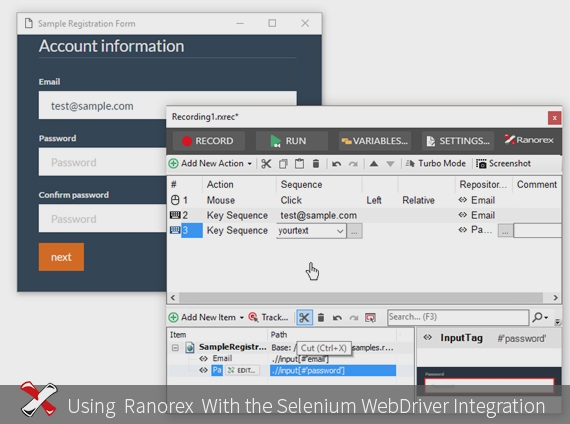This screenshot has height=424, width=570.
Task: Move the action up with arrow
Action: 374,164
